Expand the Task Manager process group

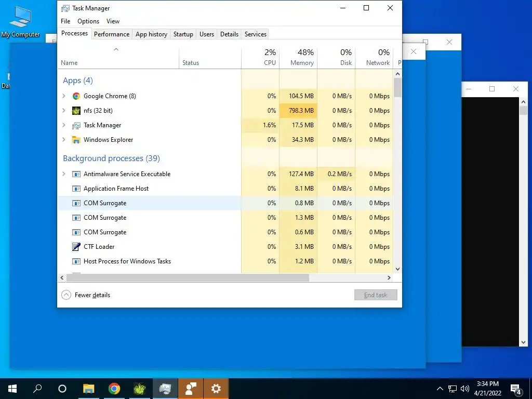tap(64, 125)
